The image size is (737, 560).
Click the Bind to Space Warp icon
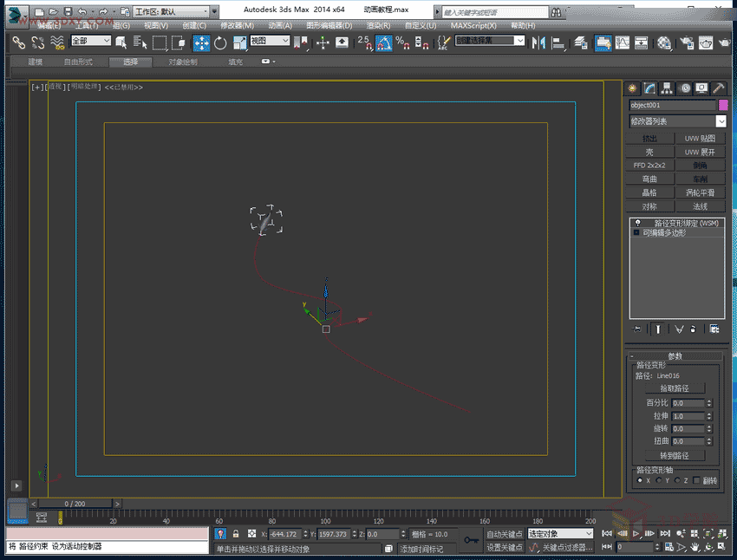(57, 43)
